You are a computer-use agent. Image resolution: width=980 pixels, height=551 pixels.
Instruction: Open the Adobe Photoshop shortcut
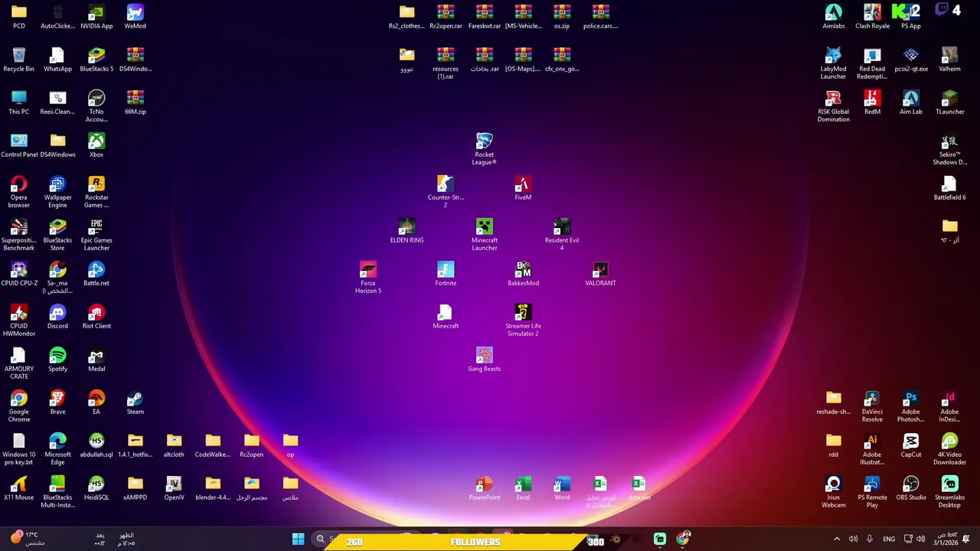click(911, 406)
